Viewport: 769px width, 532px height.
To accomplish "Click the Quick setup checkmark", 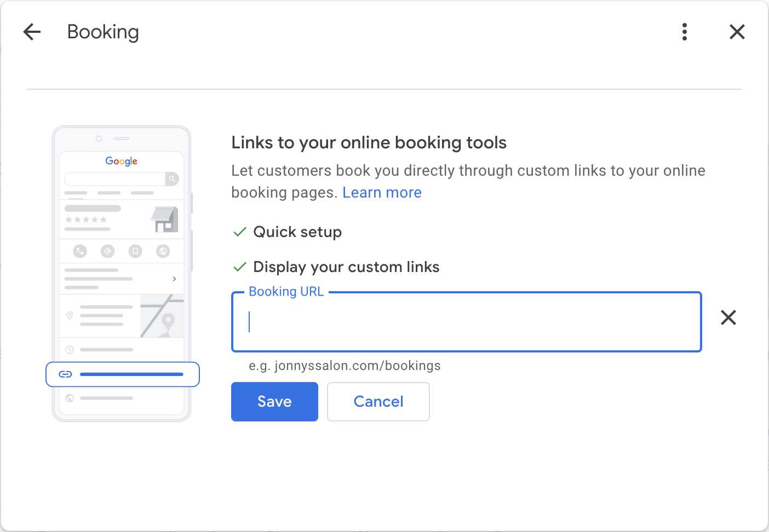I will [x=240, y=232].
